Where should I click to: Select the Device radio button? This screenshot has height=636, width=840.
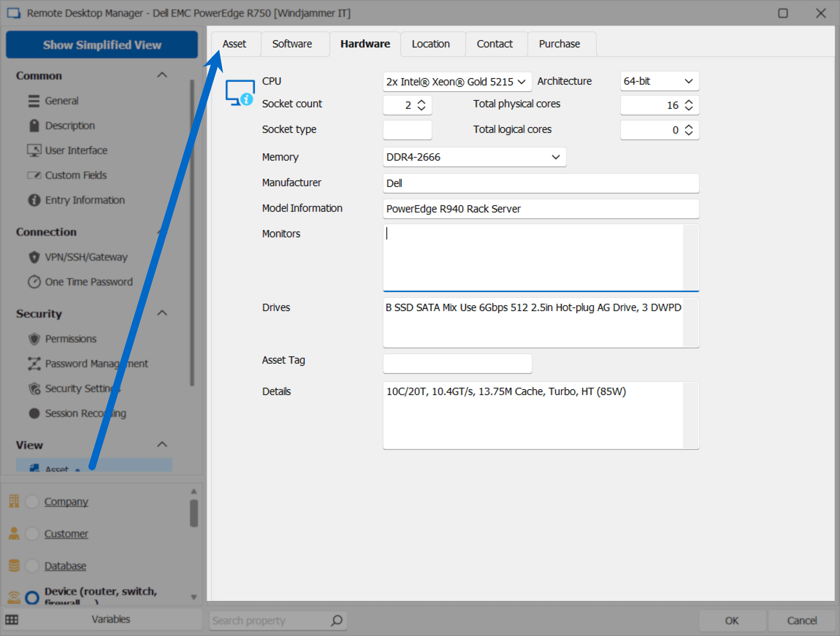pos(32,598)
